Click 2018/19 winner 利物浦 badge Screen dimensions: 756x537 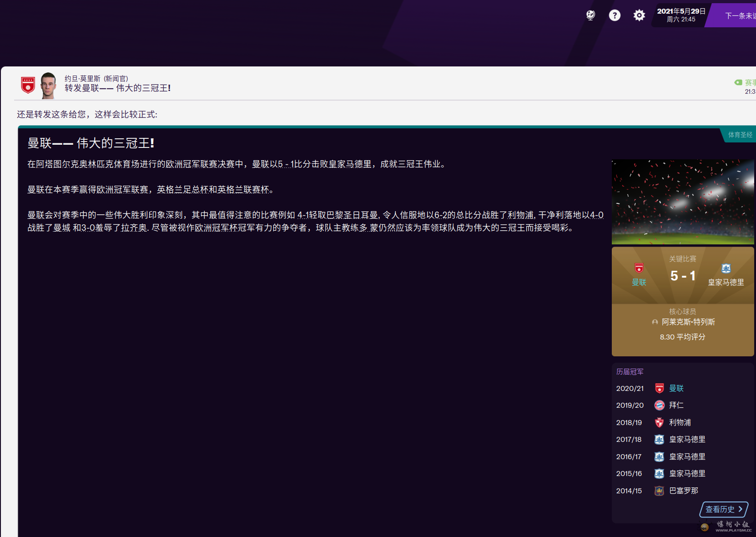(659, 422)
